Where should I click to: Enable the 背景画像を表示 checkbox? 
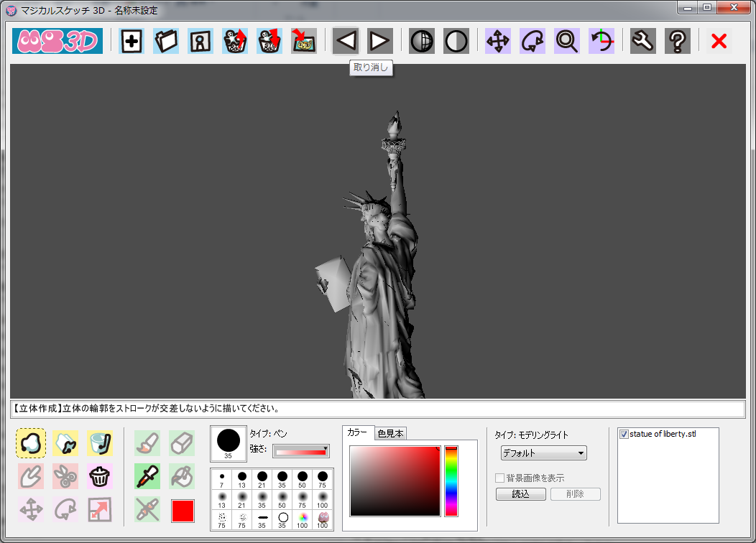[x=500, y=478]
